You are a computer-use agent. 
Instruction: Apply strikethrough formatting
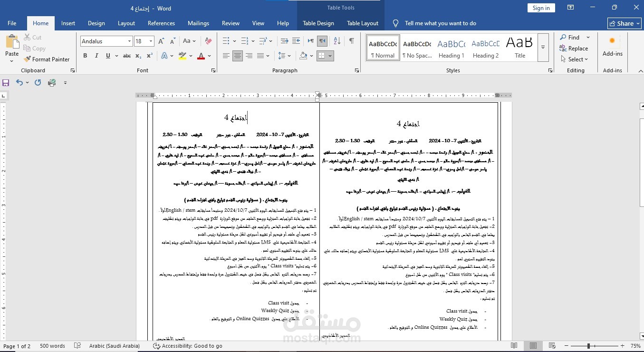point(127,56)
